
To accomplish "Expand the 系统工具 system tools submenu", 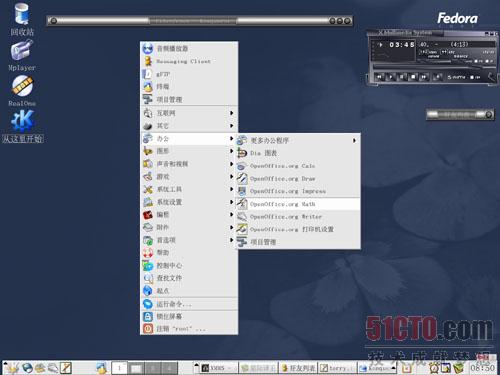I will 189,189.
